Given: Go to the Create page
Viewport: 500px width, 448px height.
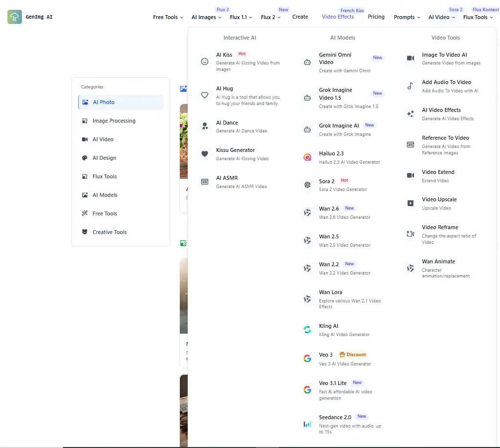Looking at the screenshot, I should [x=300, y=17].
